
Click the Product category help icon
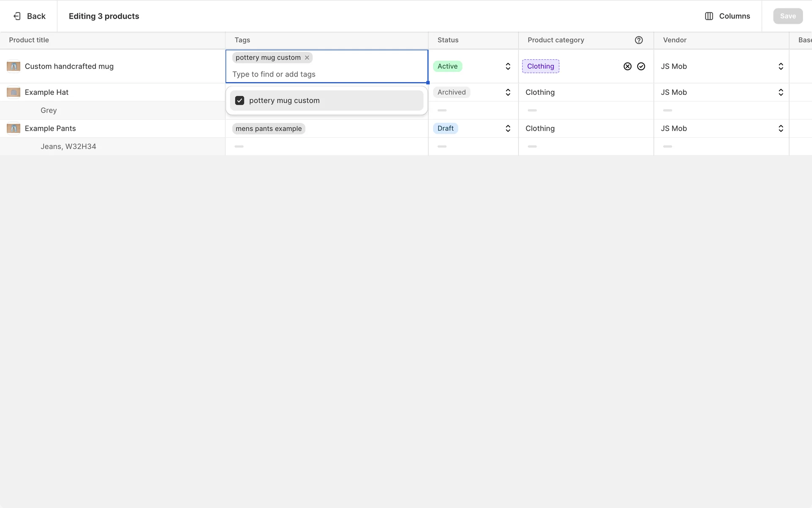[639, 40]
